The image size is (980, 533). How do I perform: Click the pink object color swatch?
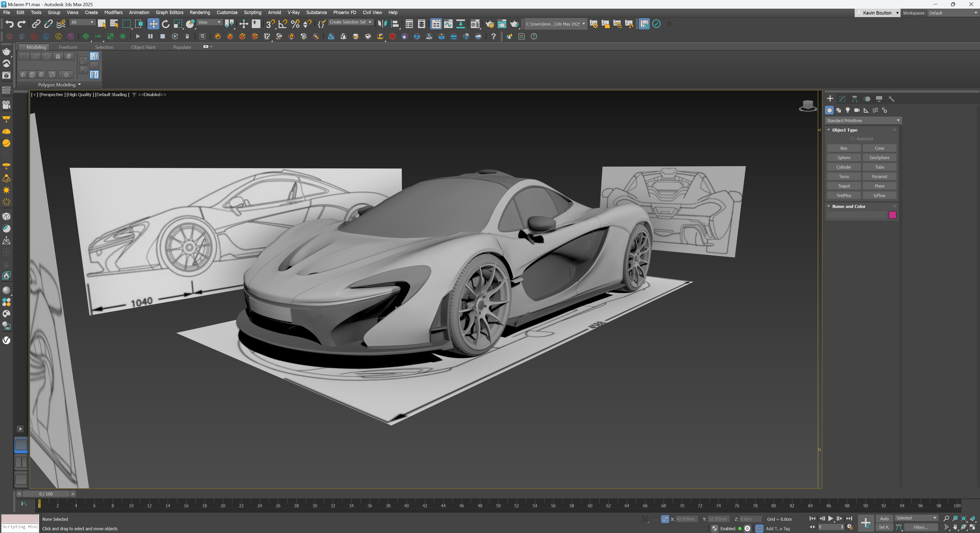point(892,215)
